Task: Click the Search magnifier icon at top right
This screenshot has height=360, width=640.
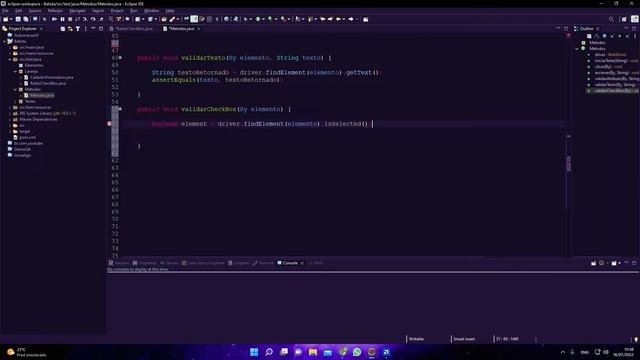Action: [611, 19]
